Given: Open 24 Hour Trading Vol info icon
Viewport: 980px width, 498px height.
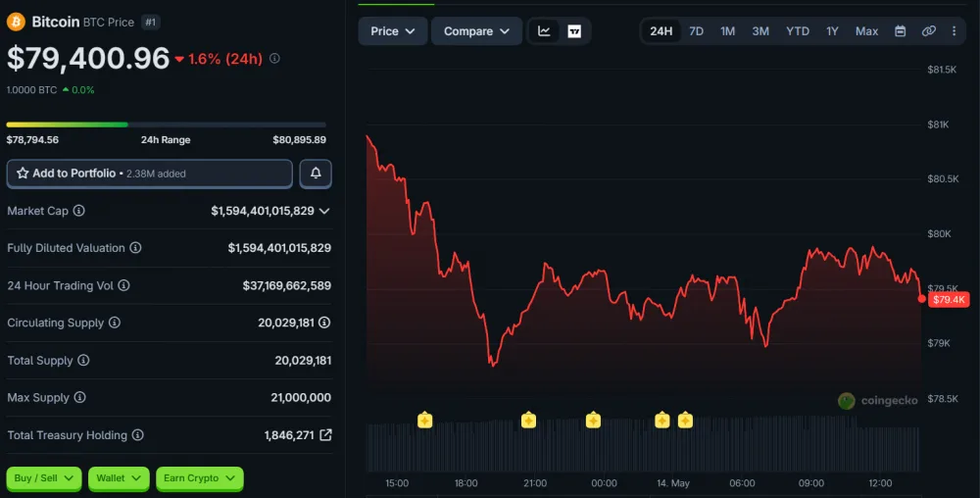Looking at the screenshot, I should tap(123, 285).
